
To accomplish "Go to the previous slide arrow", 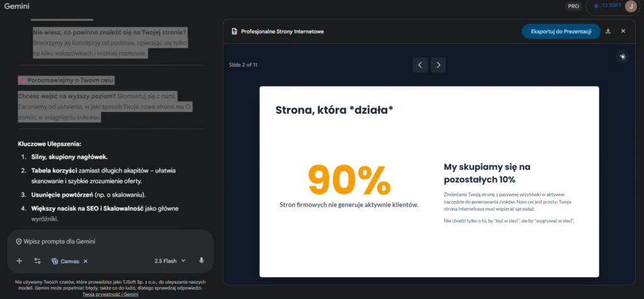I will [420, 65].
